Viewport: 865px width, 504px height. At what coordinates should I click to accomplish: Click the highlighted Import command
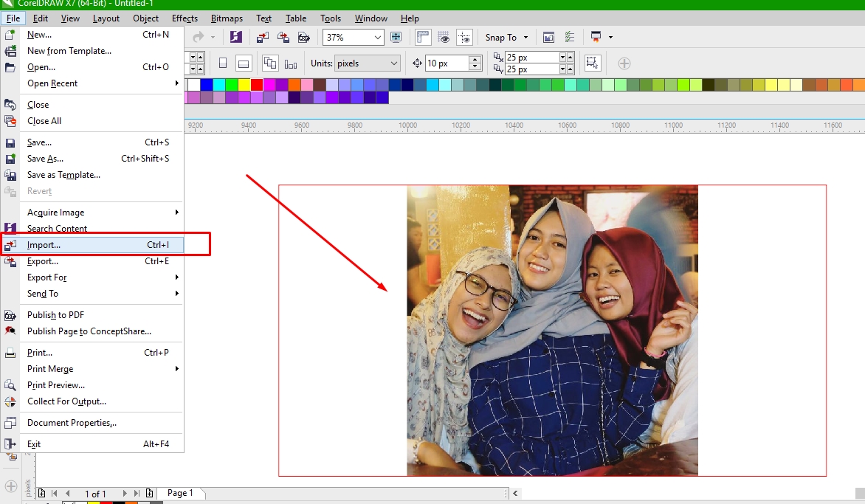click(42, 244)
